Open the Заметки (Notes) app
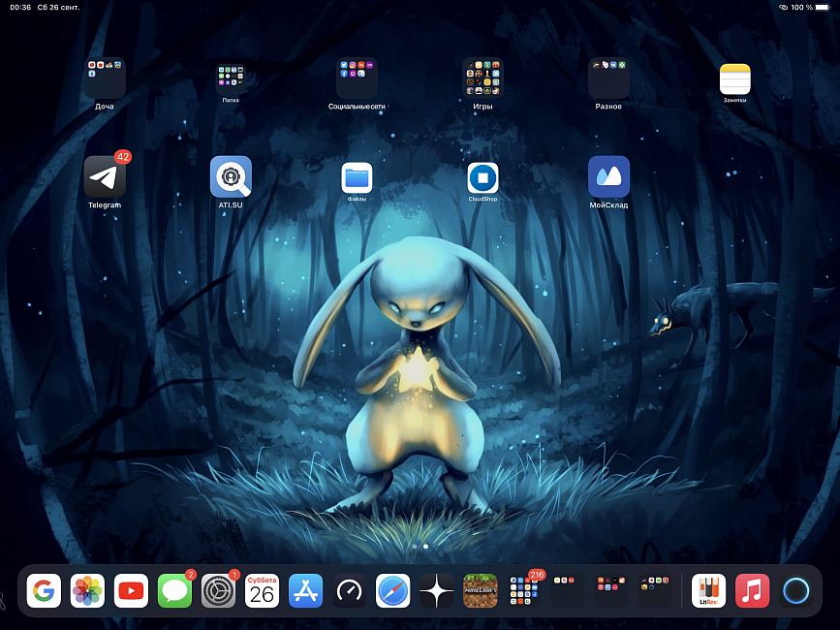 click(735, 79)
